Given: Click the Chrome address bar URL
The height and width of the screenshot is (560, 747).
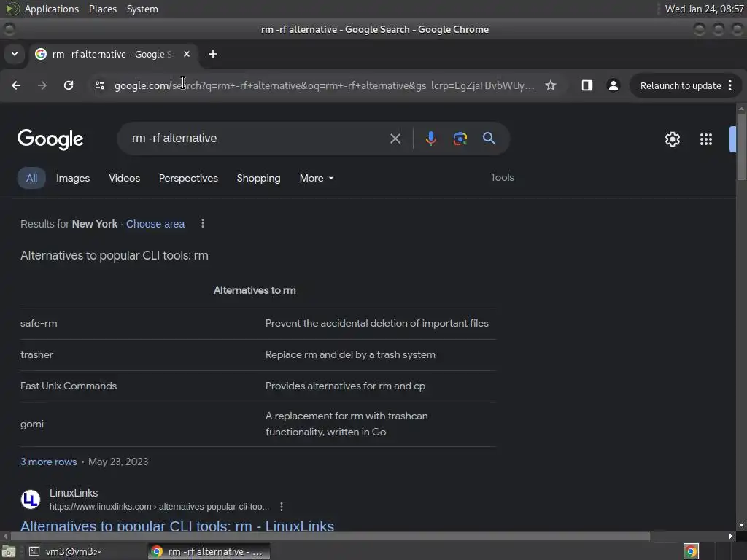Looking at the screenshot, I should 324,86.
